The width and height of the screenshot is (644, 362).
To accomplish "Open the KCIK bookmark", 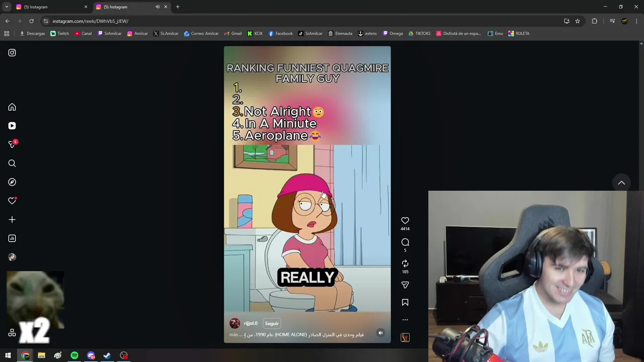I will coord(255,34).
